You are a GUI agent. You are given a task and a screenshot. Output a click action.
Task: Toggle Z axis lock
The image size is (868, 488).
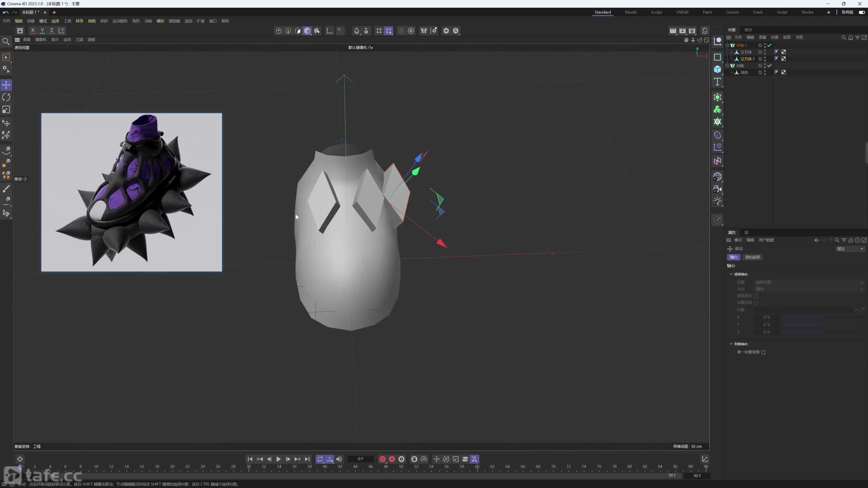(52, 30)
